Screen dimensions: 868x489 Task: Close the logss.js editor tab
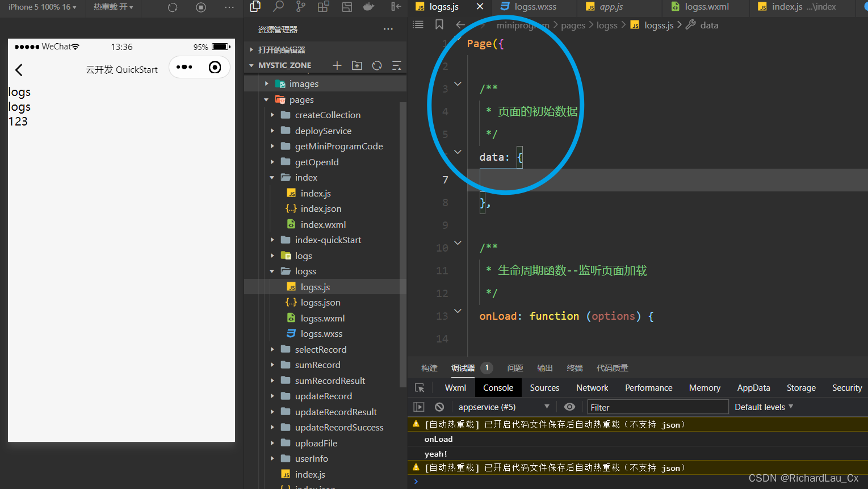pyautogui.click(x=480, y=7)
